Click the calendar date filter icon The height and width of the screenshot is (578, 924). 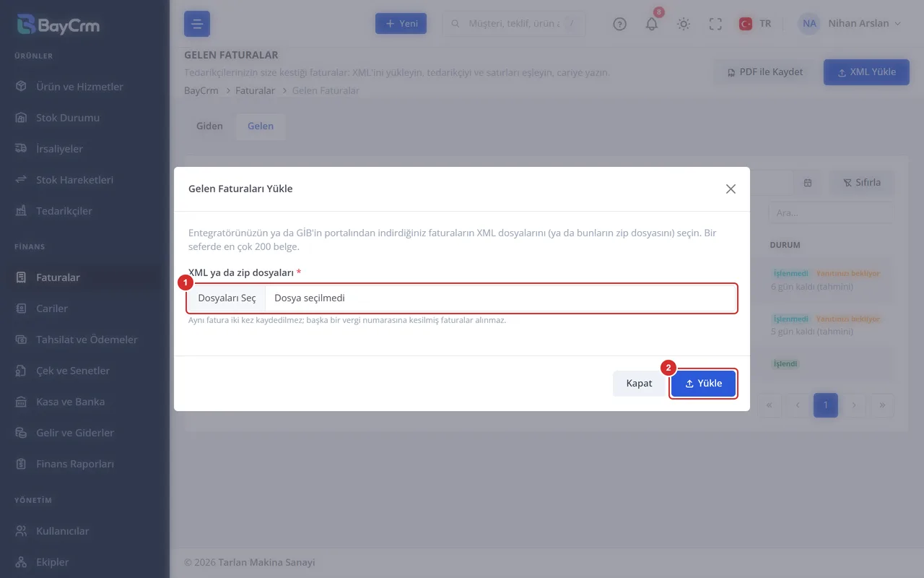pos(808,183)
